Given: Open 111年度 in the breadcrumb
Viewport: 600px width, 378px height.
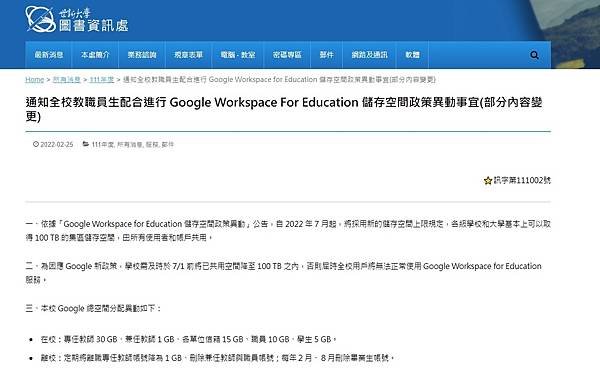Looking at the screenshot, I should click(101, 80).
